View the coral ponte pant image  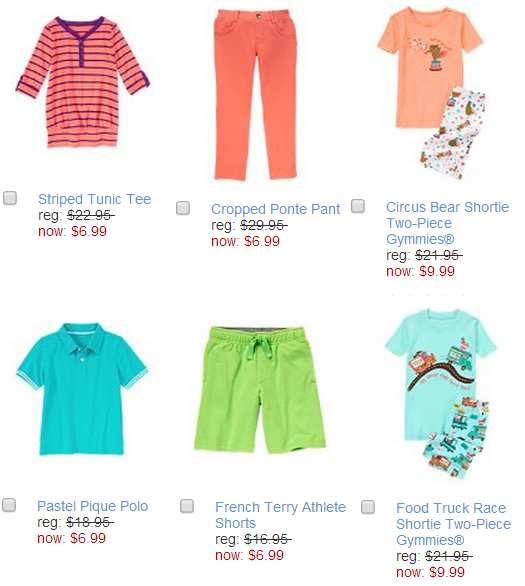tap(256, 95)
